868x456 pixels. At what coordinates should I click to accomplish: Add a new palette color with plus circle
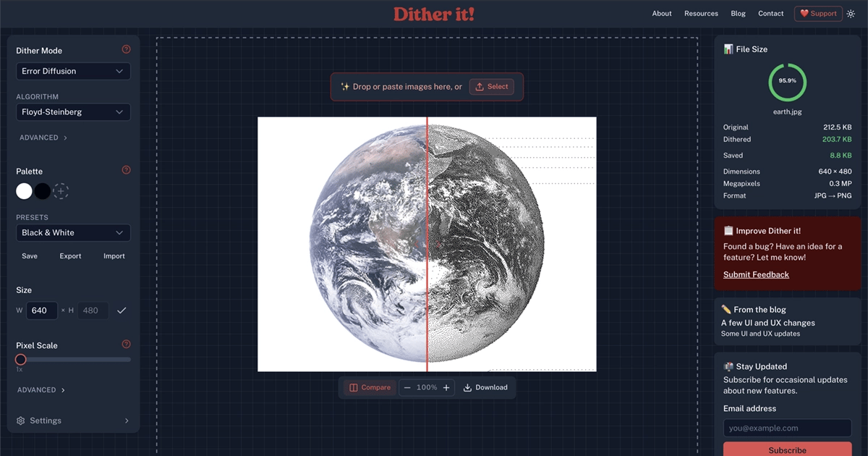[61, 191]
